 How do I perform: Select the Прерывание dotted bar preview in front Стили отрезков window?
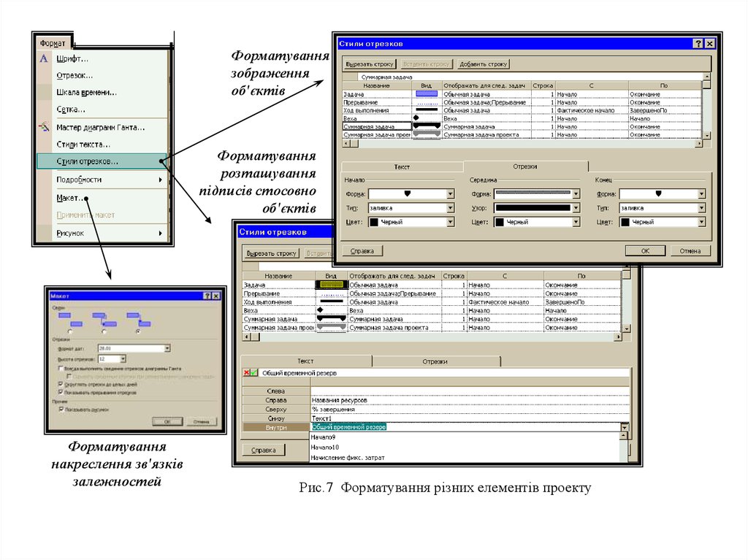427,102
